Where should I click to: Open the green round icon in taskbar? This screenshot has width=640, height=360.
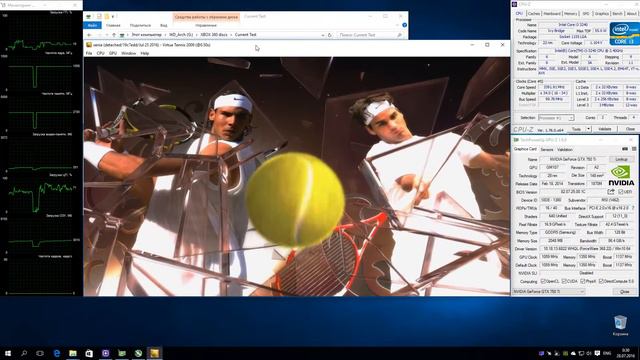point(138,353)
